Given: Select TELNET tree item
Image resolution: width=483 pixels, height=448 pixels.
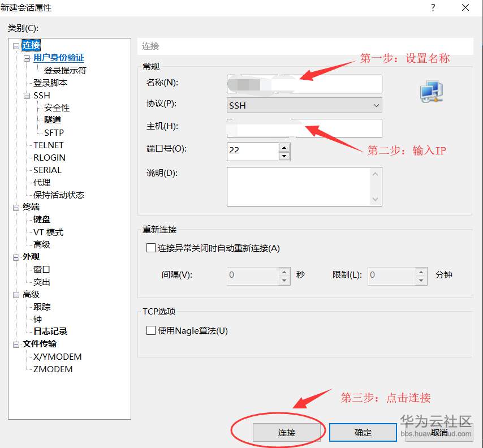Looking at the screenshot, I should tap(49, 145).
